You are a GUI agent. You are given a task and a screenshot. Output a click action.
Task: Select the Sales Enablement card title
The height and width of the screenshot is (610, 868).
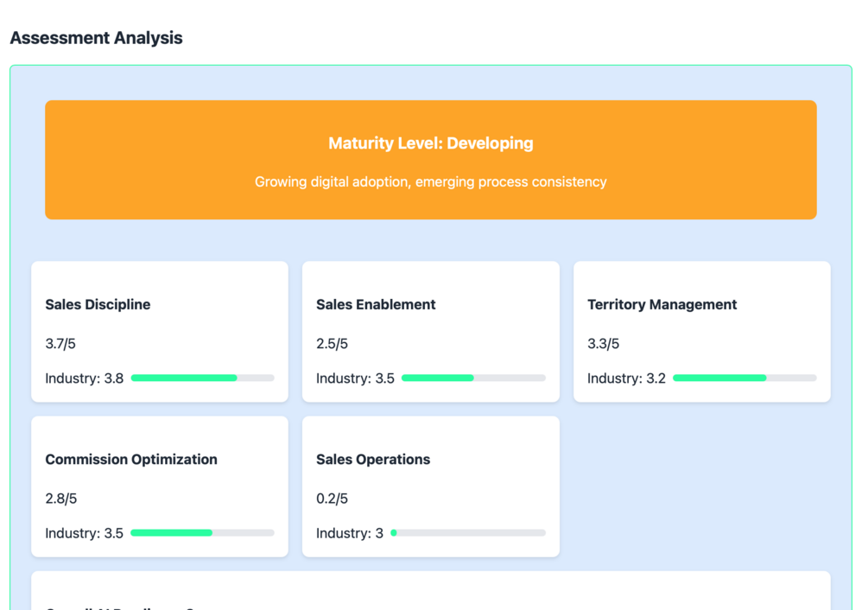pyautogui.click(x=376, y=305)
